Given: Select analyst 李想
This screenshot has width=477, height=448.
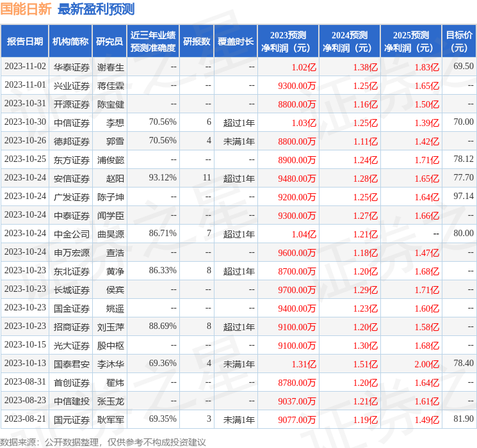Looking at the screenshot, I should tap(115, 123).
